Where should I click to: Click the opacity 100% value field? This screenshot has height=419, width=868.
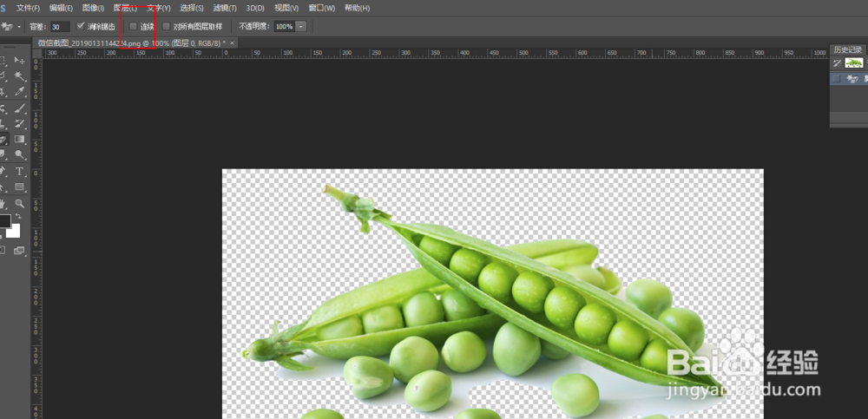pos(285,27)
